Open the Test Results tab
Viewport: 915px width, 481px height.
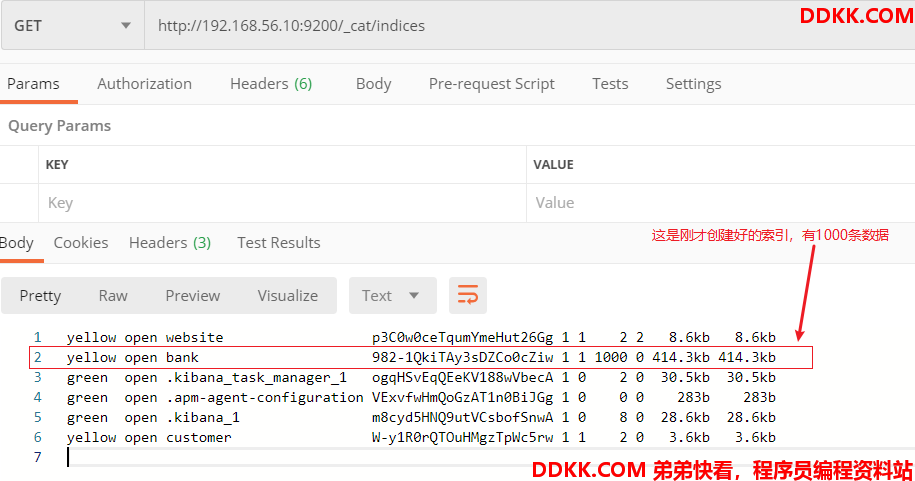278,243
